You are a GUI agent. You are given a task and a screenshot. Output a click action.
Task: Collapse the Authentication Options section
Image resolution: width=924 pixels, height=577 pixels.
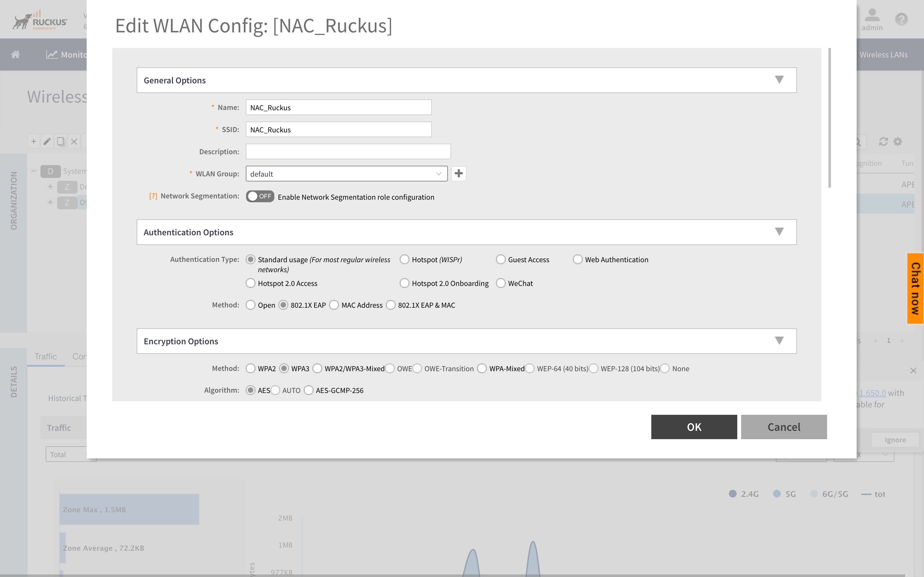point(779,232)
